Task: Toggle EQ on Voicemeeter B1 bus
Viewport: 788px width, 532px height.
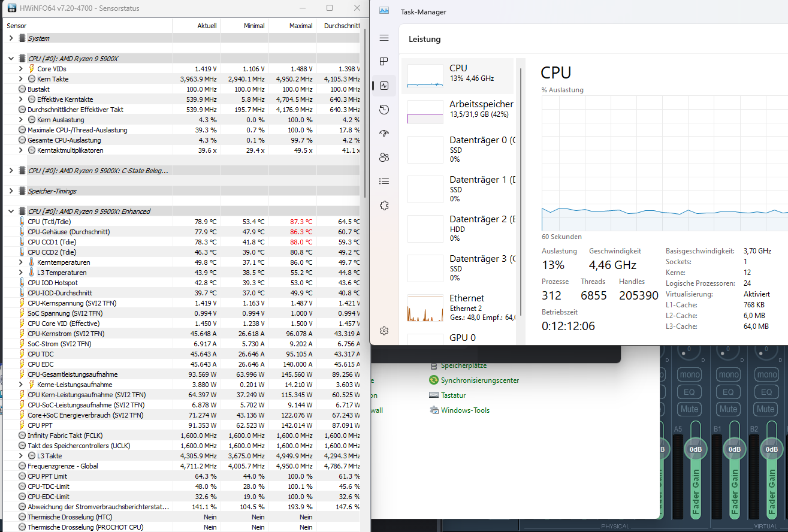Action: (x=728, y=392)
